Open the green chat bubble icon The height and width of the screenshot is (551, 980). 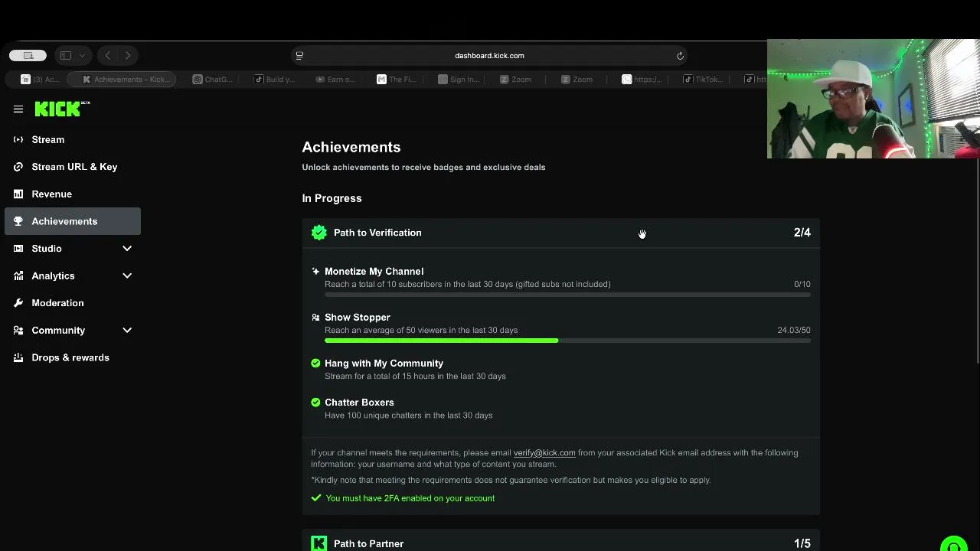pyautogui.click(x=954, y=544)
